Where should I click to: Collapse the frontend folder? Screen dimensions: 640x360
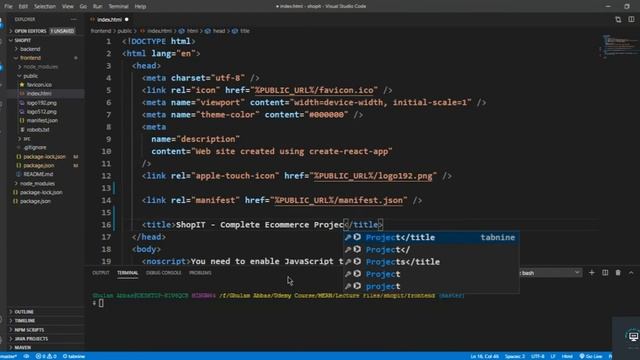coord(30,58)
